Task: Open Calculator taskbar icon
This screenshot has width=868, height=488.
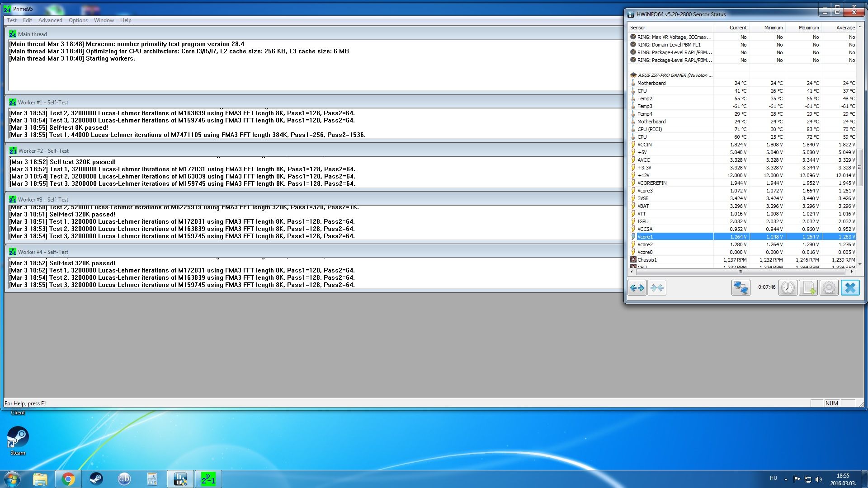Action: (152, 479)
